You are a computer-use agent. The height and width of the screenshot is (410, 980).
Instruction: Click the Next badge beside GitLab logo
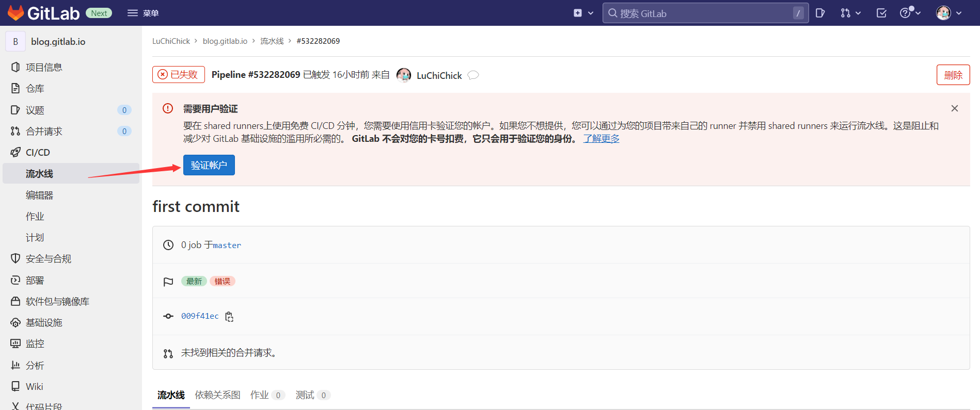click(99, 13)
